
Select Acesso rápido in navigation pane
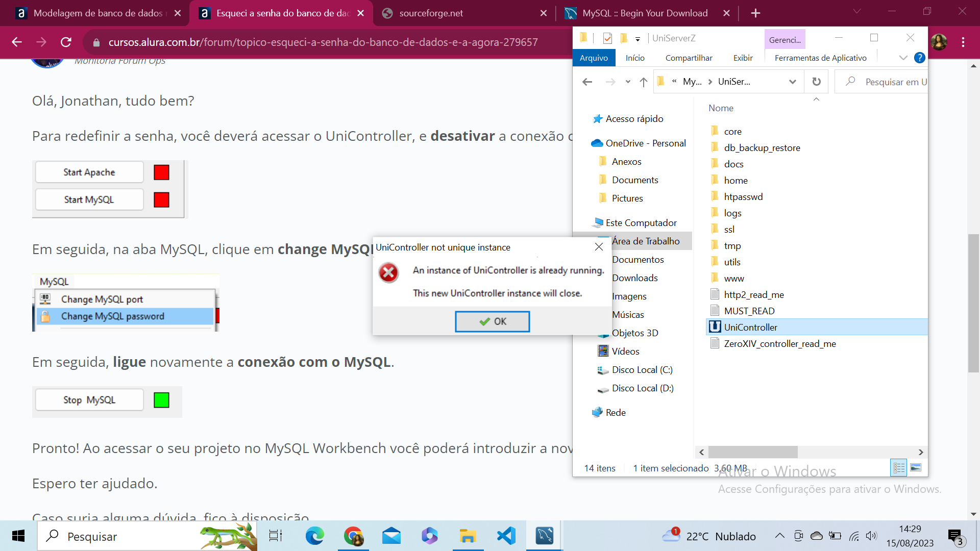tap(628, 118)
